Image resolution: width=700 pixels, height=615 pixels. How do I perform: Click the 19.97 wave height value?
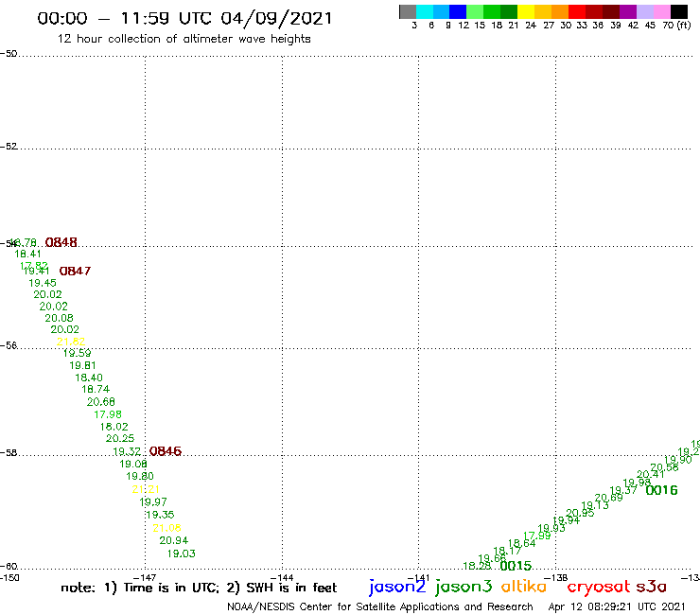(x=153, y=502)
